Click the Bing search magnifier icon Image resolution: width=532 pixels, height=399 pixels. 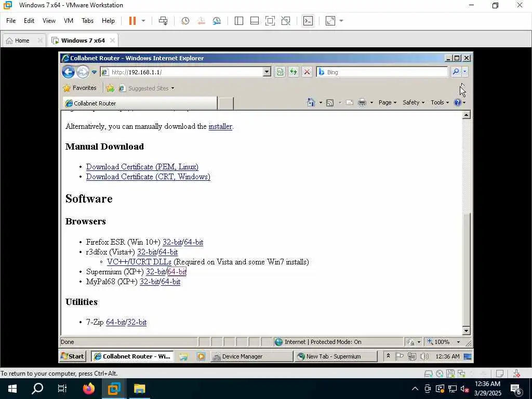point(456,72)
